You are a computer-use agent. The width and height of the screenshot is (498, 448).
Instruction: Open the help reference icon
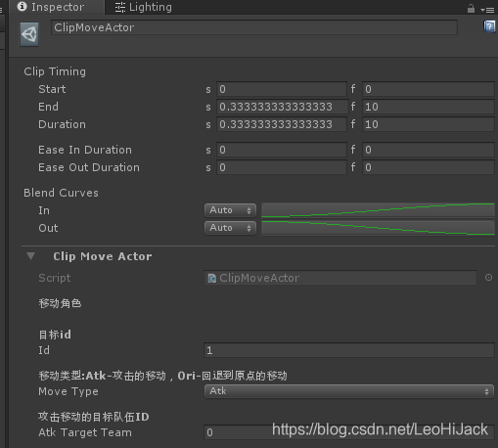[489, 26]
